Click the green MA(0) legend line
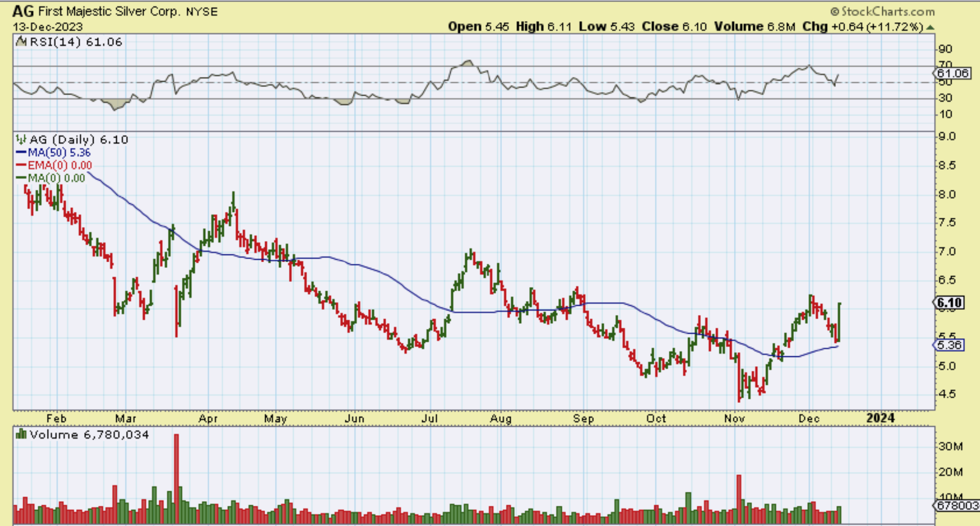The image size is (980, 526). (x=21, y=178)
